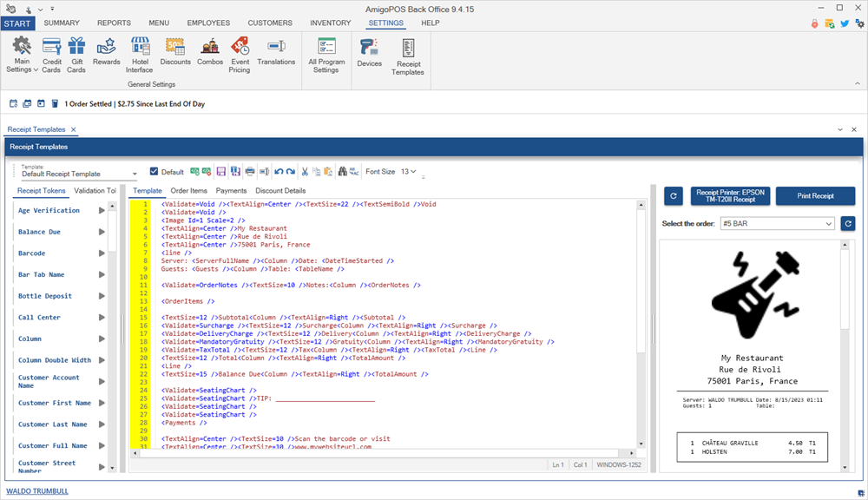Screen dimensions: 868x500
Task: Refresh the order list beside Select the order
Action: 848,224
